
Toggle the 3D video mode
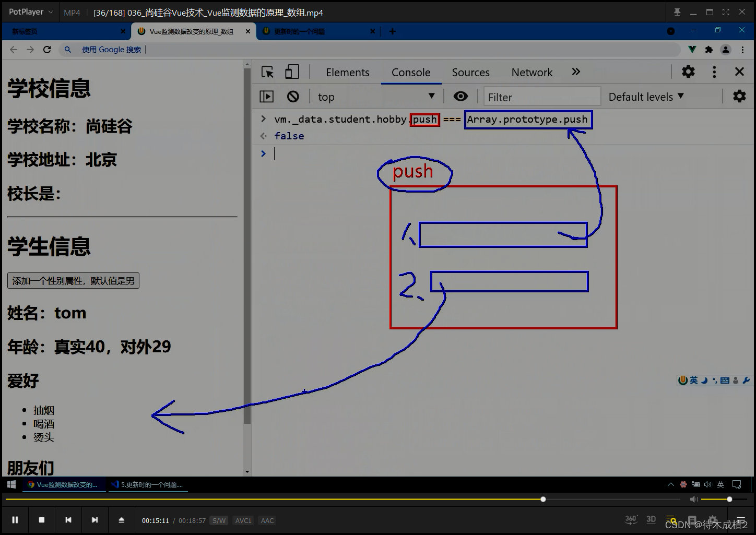[651, 519]
